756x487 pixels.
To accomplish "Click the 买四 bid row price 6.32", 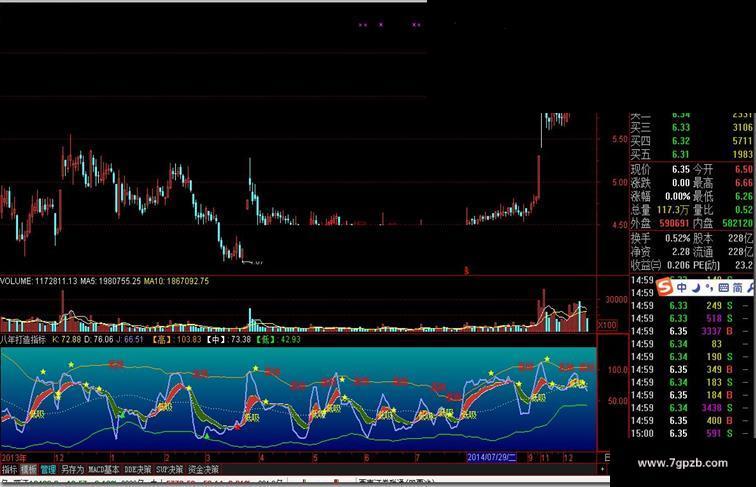I will (681, 141).
